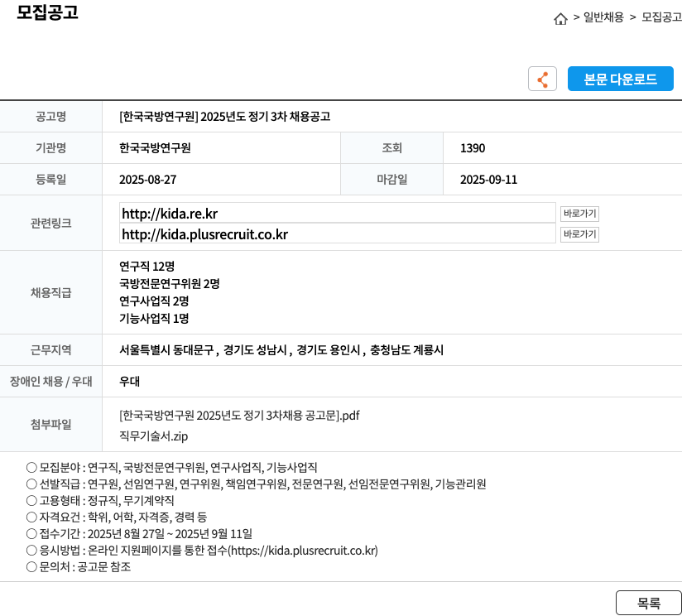Screen dimensions: 682x616
Task: Click the 우대 value in disability row
Action: [x=130, y=381]
